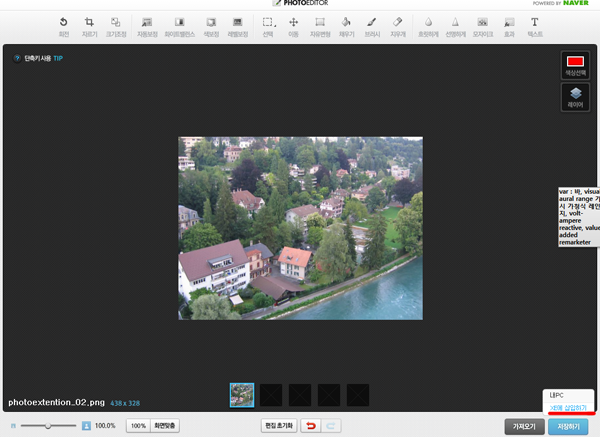Screen dimensions: 600x437
Task: Select the first photo thumbnail in strip
Action: [242, 395]
